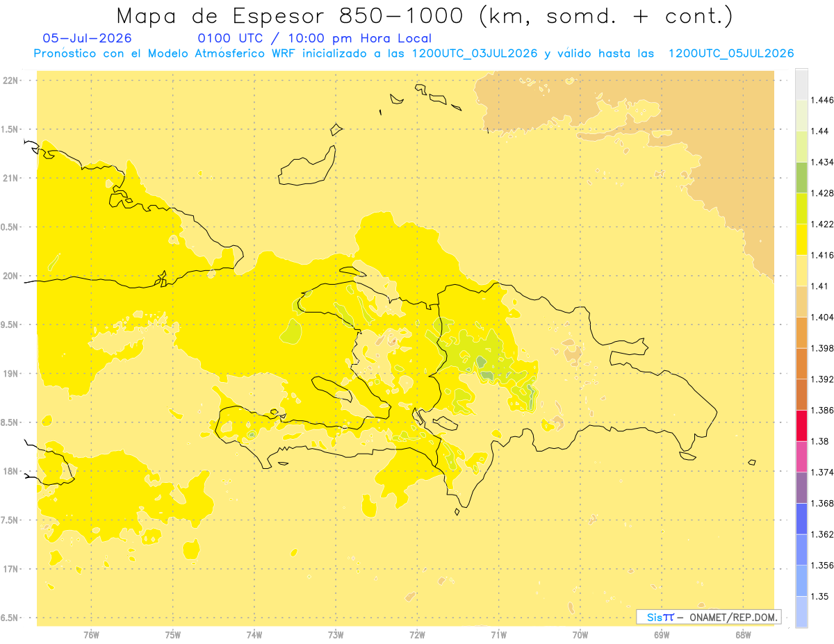Click the colorbar value 1.386

[822, 410]
